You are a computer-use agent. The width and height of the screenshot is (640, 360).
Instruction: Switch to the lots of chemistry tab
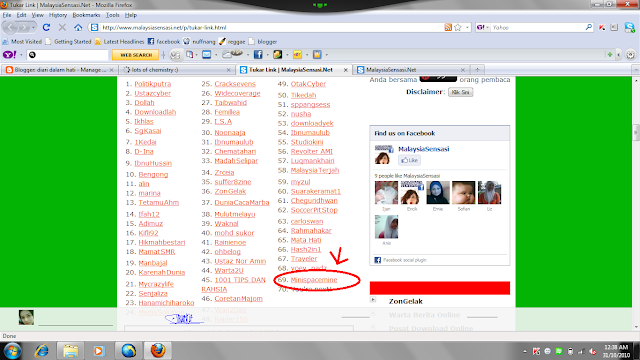(x=176, y=70)
